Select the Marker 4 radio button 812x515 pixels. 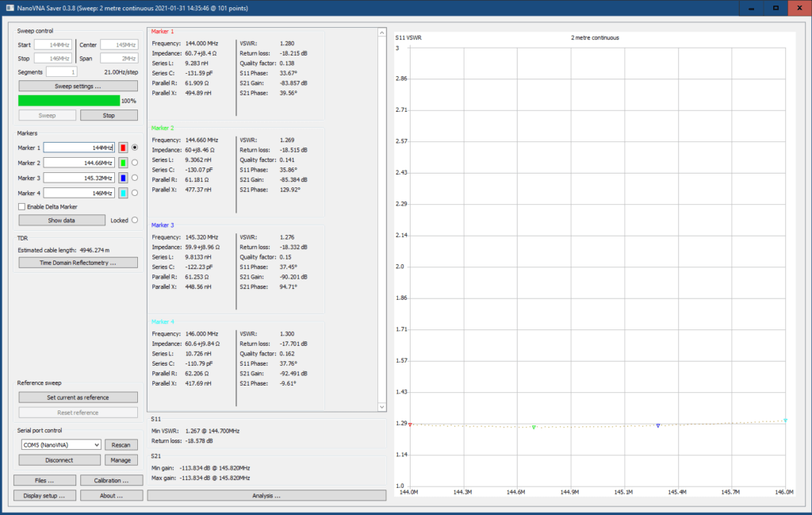coord(135,193)
